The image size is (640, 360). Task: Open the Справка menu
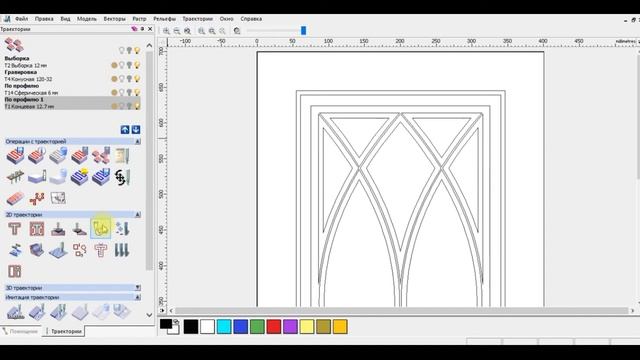(x=251, y=19)
